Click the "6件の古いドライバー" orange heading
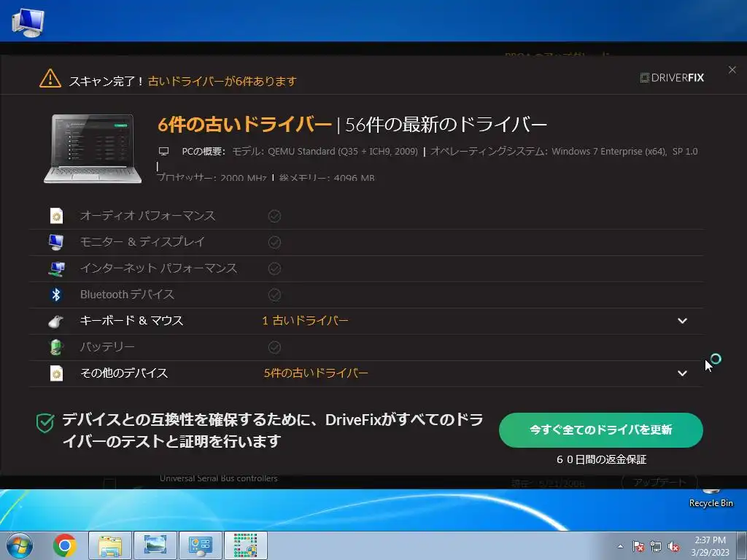 [245, 125]
